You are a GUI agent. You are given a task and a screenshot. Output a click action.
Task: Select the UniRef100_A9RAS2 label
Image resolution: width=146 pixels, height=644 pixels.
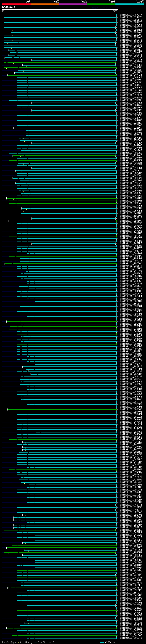coord(131,100)
